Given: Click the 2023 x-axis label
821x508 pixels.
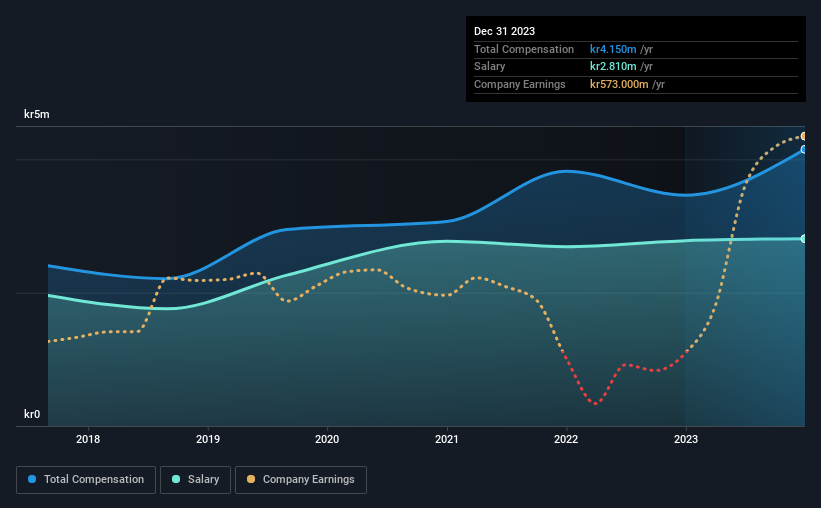Looking at the screenshot, I should pyautogui.click(x=686, y=439).
